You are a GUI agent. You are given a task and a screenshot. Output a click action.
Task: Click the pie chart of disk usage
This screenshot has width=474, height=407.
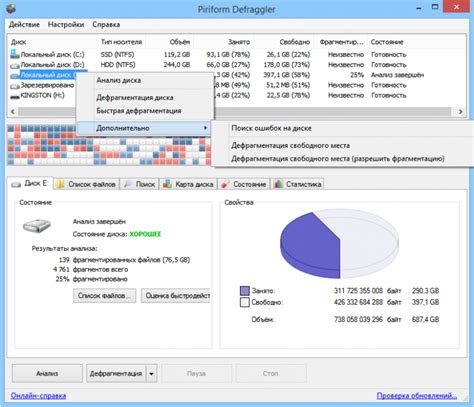click(339, 244)
